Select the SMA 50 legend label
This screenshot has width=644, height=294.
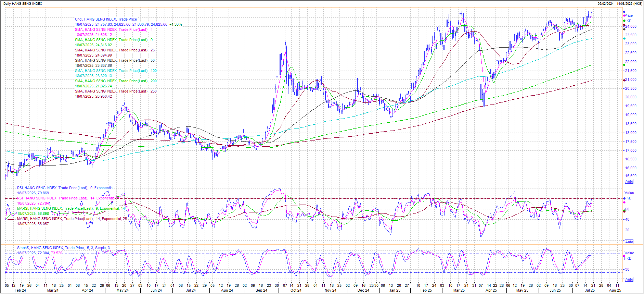pyautogui.click(x=115, y=60)
